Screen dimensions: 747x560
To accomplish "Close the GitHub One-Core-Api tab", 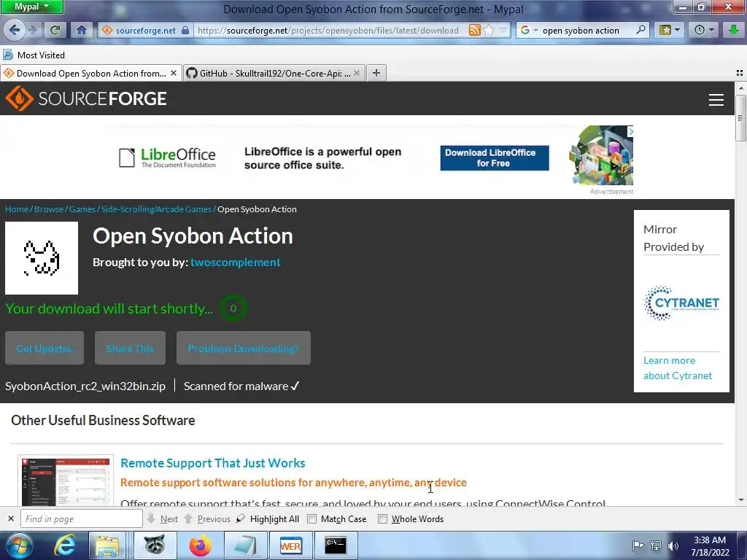I will [x=356, y=74].
